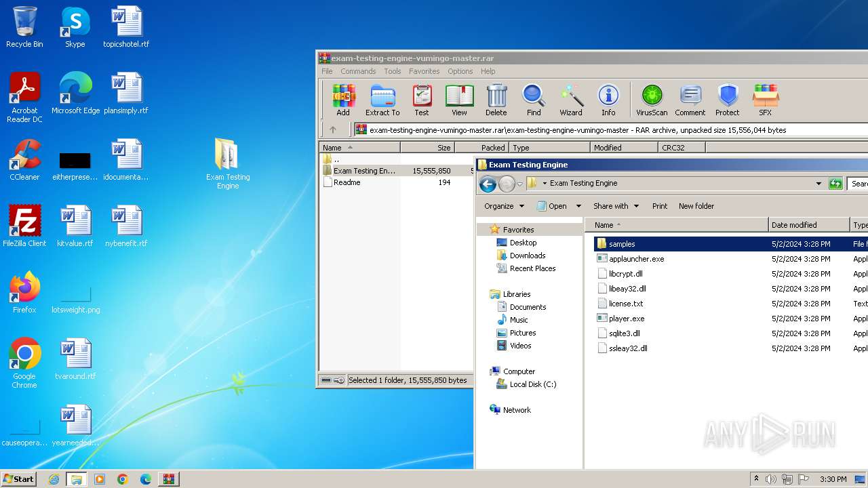Open the Find tool in WinRAR
Viewport: 868px width, 488px height.
click(x=534, y=100)
